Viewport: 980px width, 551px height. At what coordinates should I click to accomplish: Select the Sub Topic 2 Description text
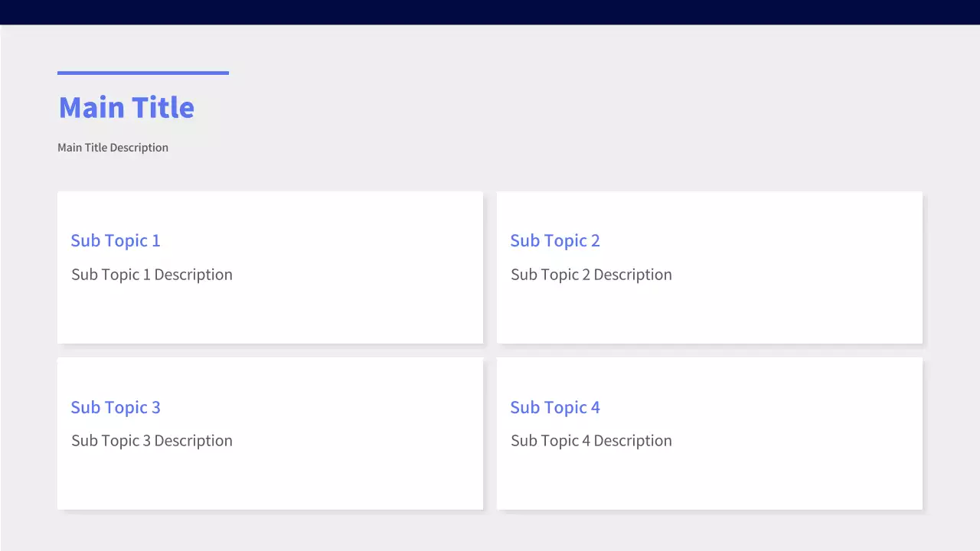coord(591,275)
